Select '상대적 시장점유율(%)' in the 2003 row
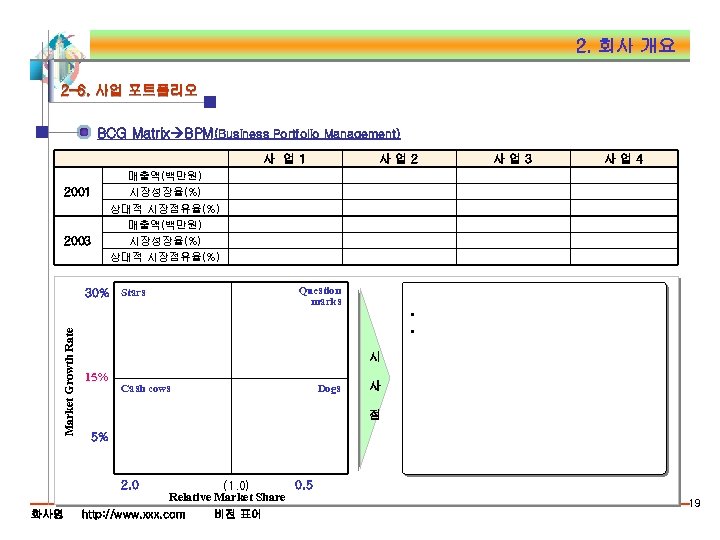Image resolution: width=720 pixels, height=540 pixels. [165, 257]
